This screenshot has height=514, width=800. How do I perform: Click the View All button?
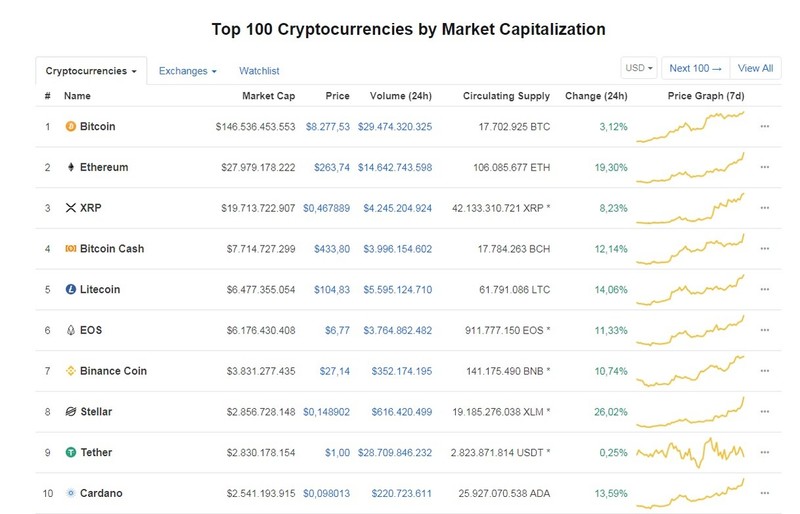coord(755,68)
